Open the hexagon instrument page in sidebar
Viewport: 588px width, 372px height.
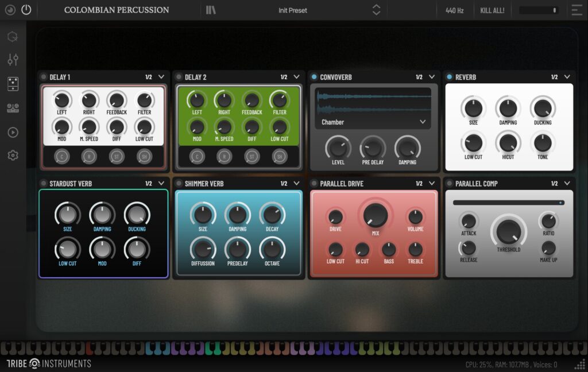pos(13,37)
